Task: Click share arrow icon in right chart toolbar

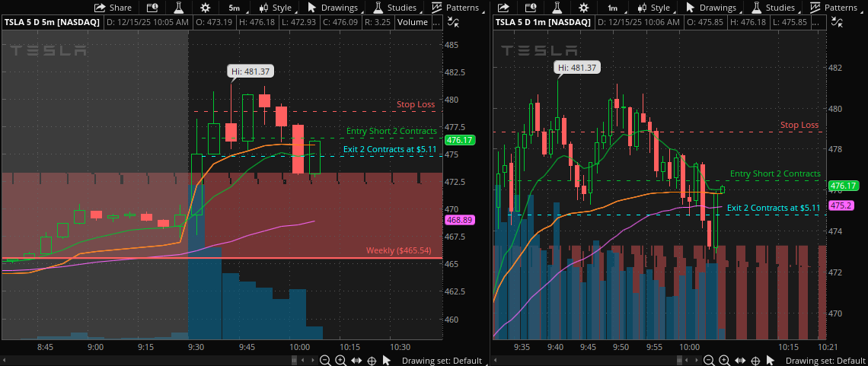Action: [503, 8]
